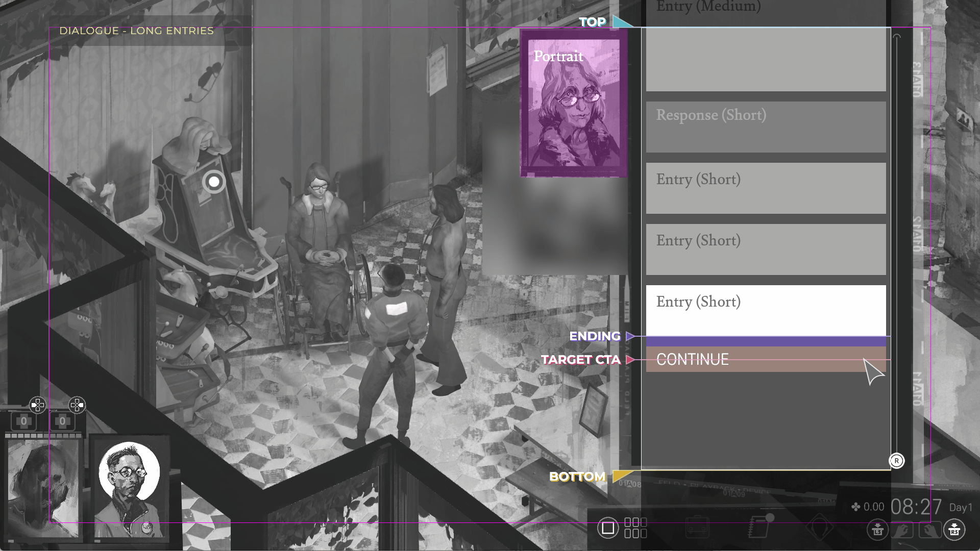Click the partially visible Entry (Medium) header

coord(708,6)
